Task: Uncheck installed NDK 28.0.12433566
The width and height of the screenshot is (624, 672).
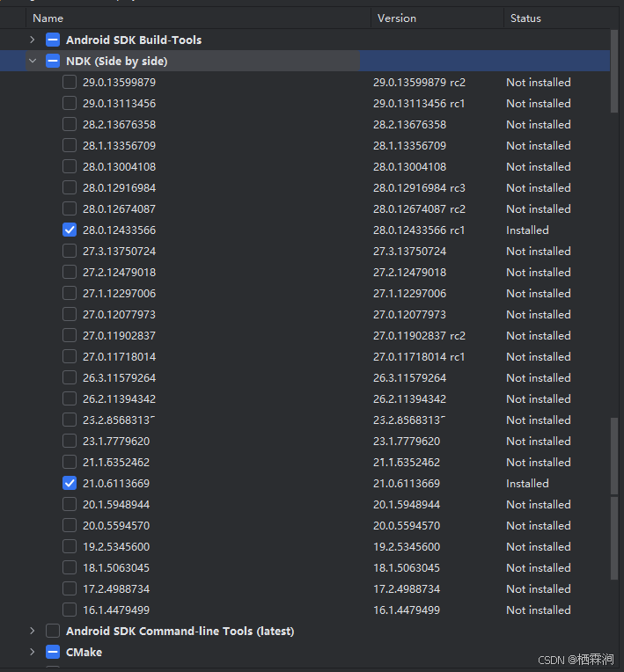Action: (x=70, y=230)
